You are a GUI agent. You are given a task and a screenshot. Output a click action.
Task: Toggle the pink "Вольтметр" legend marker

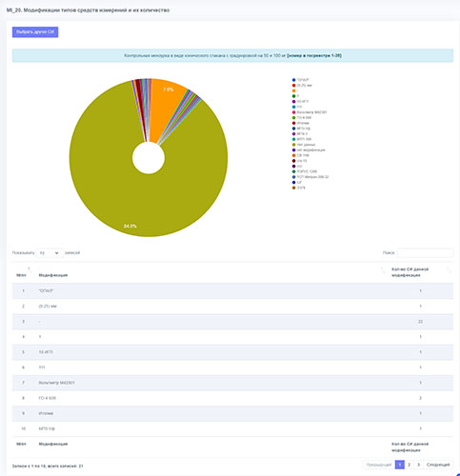click(294, 112)
